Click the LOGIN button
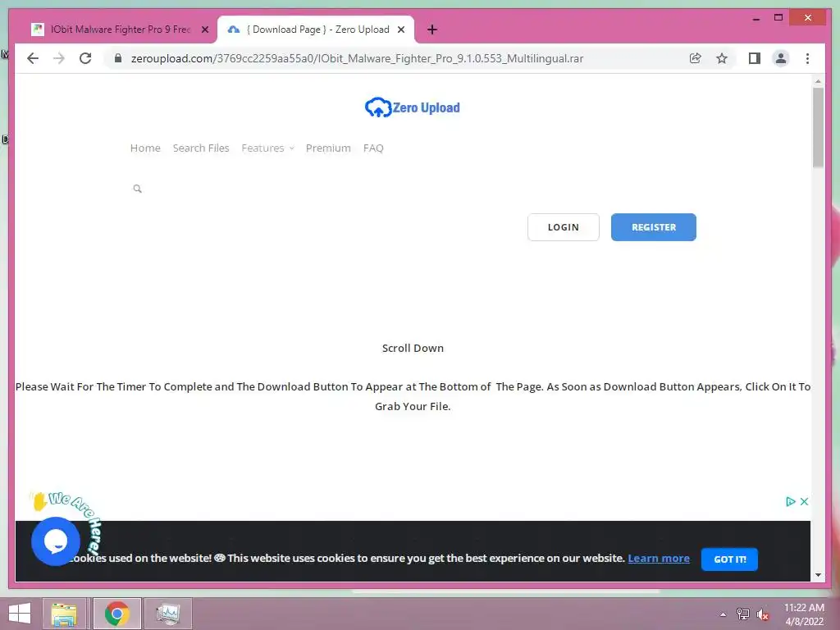 coord(563,227)
